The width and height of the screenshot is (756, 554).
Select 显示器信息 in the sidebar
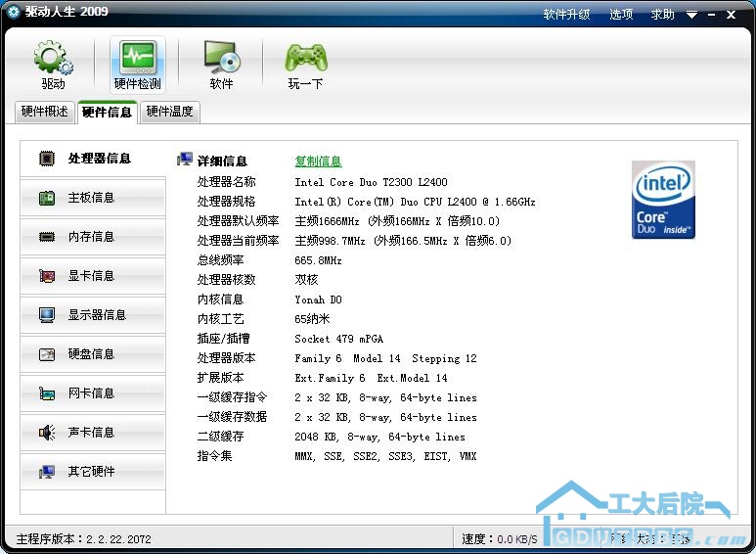93,315
